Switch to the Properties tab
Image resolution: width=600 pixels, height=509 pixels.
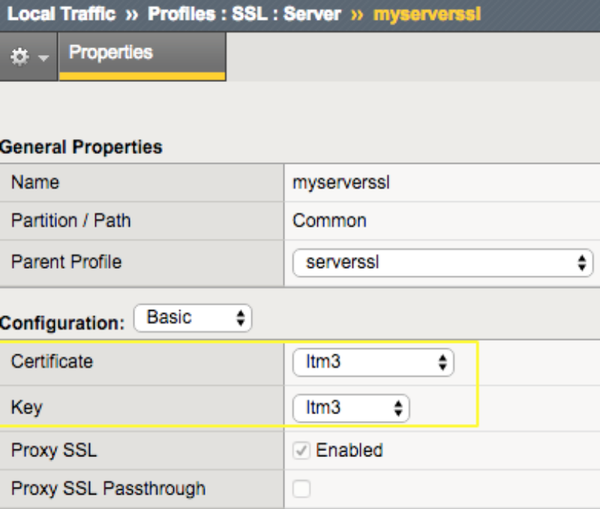tap(111, 53)
